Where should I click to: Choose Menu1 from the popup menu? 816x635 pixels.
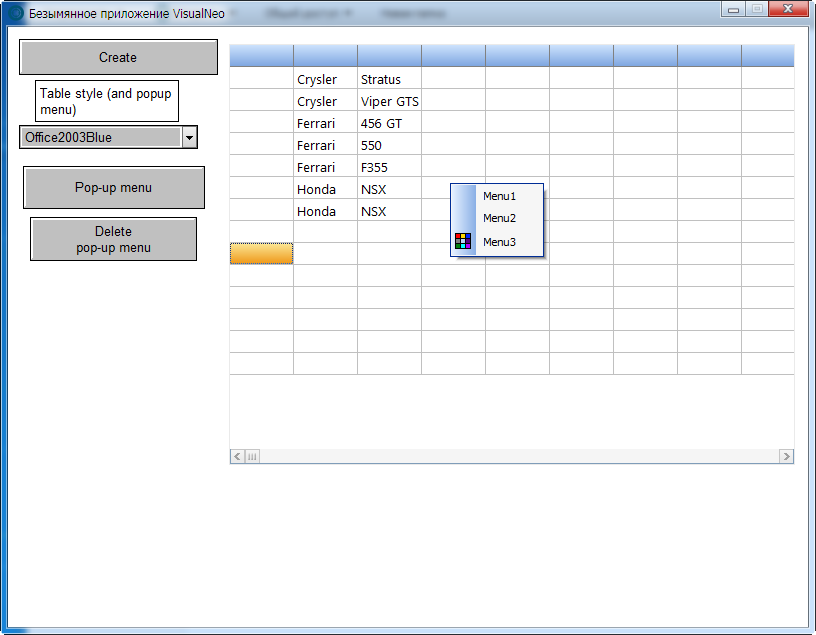(499, 196)
